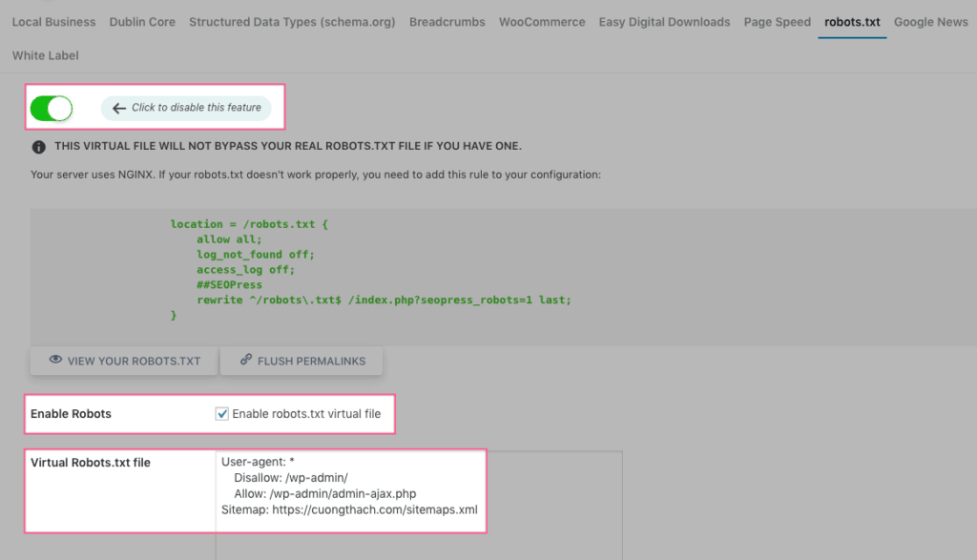Click the 'Your server uses NGINX' notice text
Screen dimensions: 977x560
(316, 175)
